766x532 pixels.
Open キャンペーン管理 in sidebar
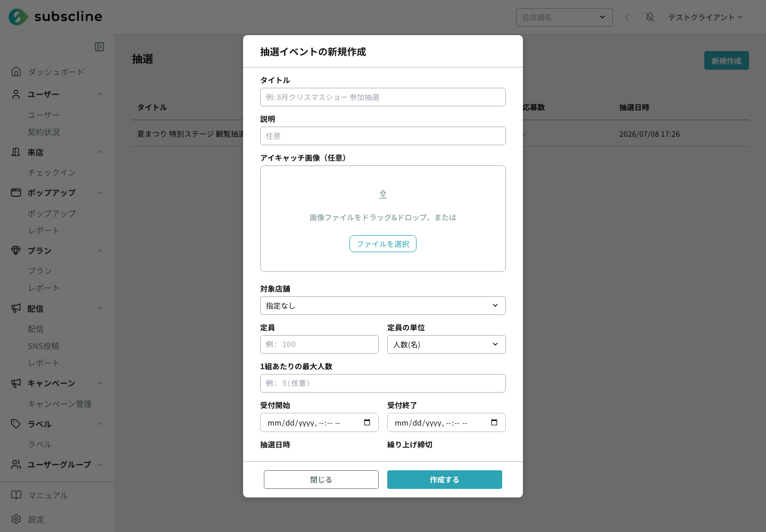click(60, 404)
